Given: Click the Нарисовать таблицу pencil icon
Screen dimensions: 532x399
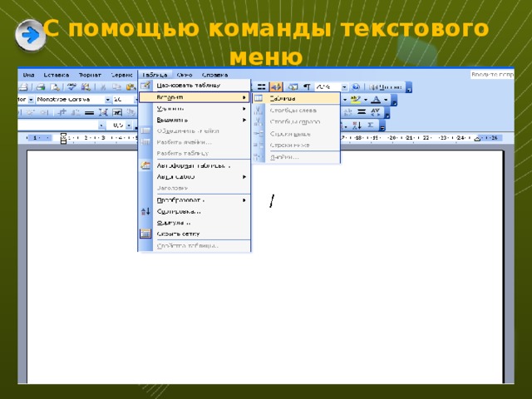Looking at the screenshot, I should (x=145, y=86).
